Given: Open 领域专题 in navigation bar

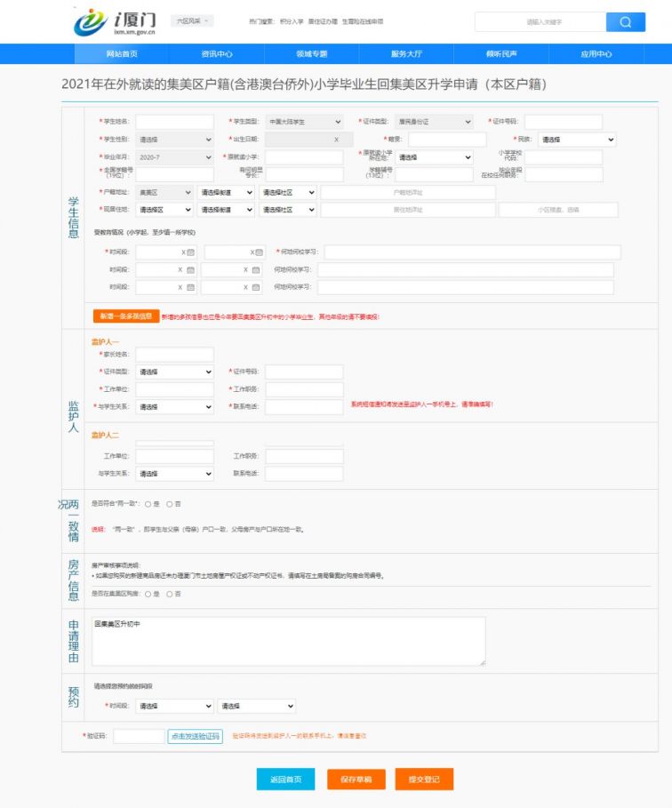Looking at the screenshot, I should pos(311,54).
